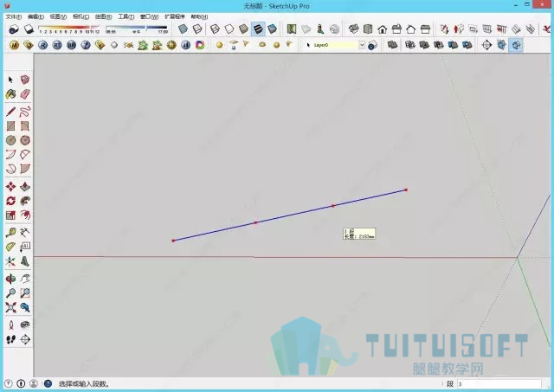Image resolution: width=554 pixels, height=392 pixels.
Task: Switch to wireframe face style
Action: point(215,29)
